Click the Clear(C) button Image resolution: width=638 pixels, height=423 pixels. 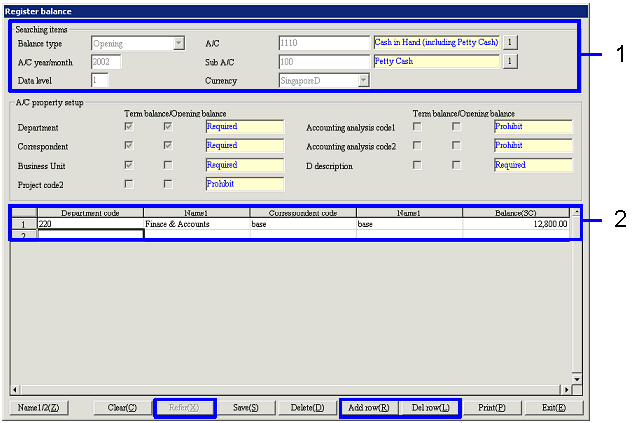click(x=121, y=408)
